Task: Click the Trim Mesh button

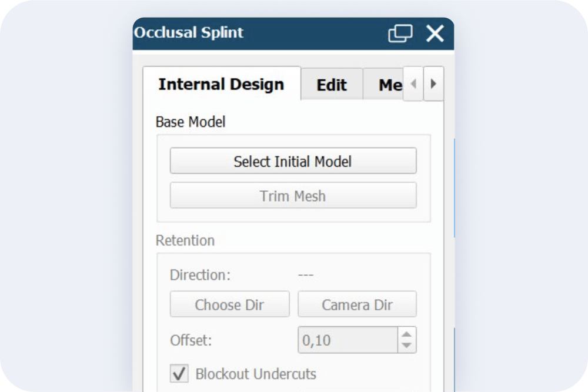Action: pos(293,196)
